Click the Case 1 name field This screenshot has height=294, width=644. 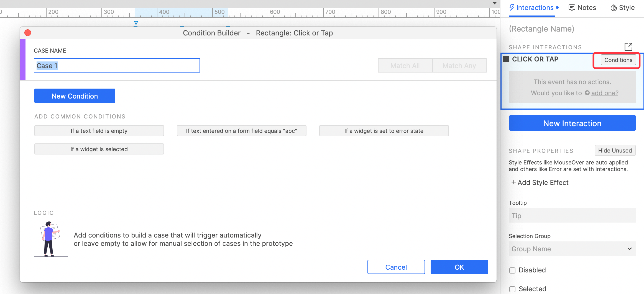tap(117, 66)
